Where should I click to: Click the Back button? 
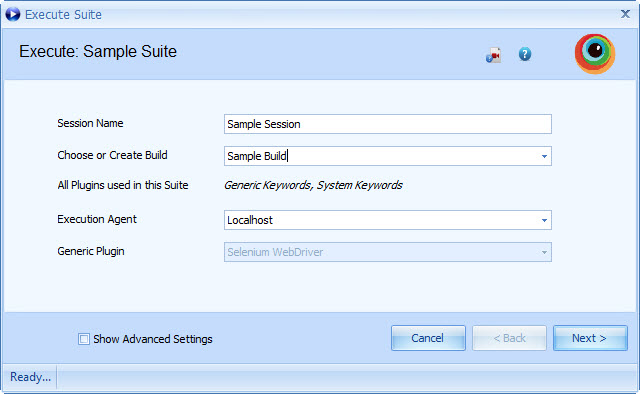pos(509,338)
